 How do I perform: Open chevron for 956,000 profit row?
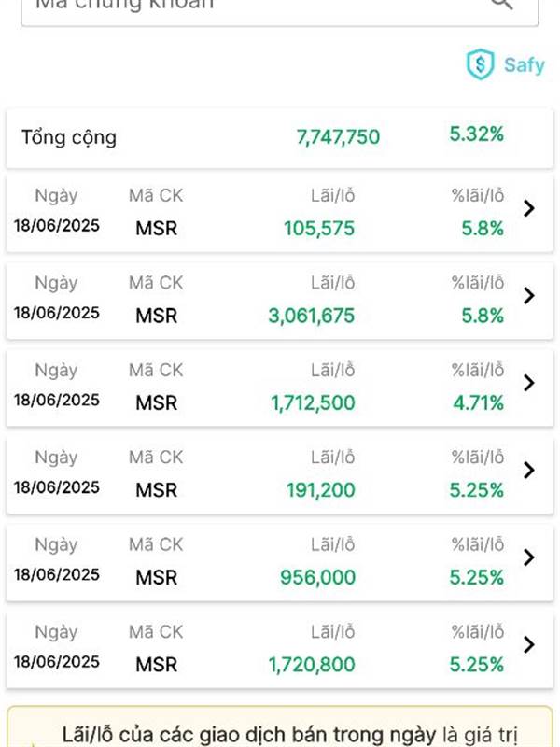pos(528,557)
